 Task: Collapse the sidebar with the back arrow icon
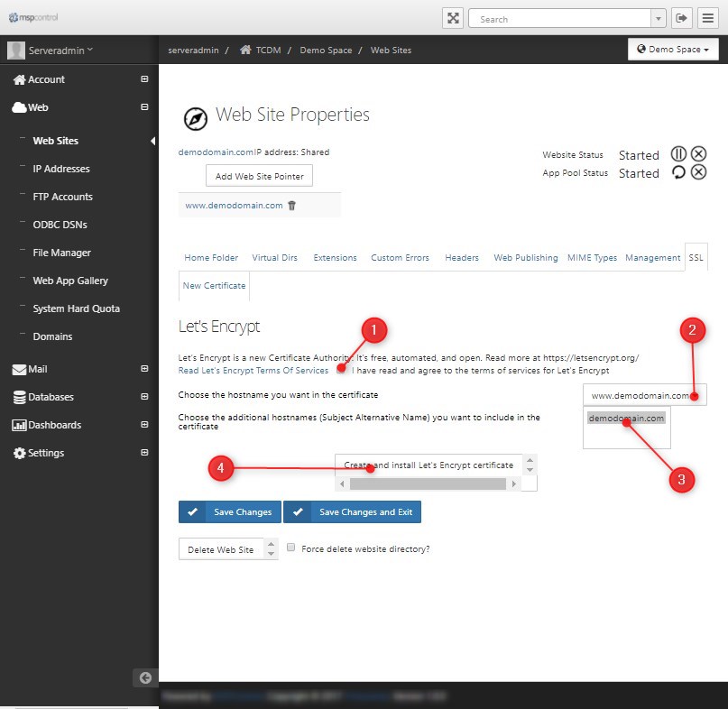[x=145, y=678]
